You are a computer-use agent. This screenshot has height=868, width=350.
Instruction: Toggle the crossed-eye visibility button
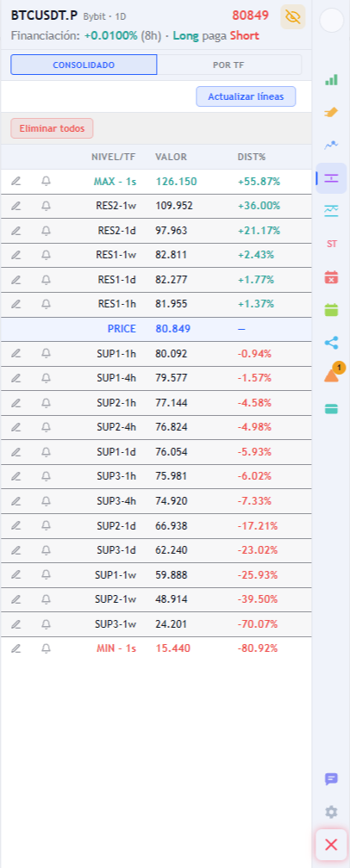pyautogui.click(x=293, y=16)
